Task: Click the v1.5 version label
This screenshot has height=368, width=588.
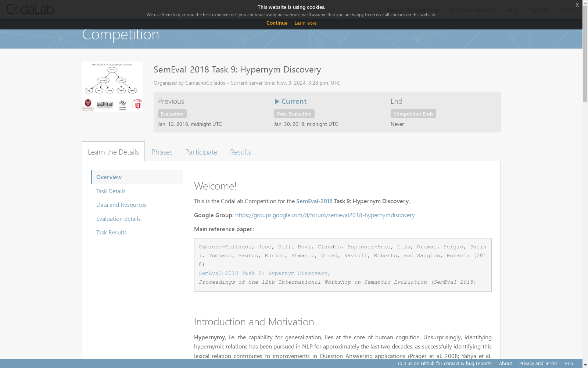Action: (x=569, y=363)
